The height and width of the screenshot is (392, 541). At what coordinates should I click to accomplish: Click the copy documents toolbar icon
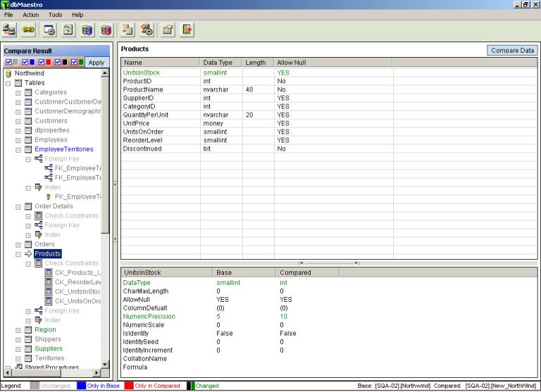[x=128, y=30]
